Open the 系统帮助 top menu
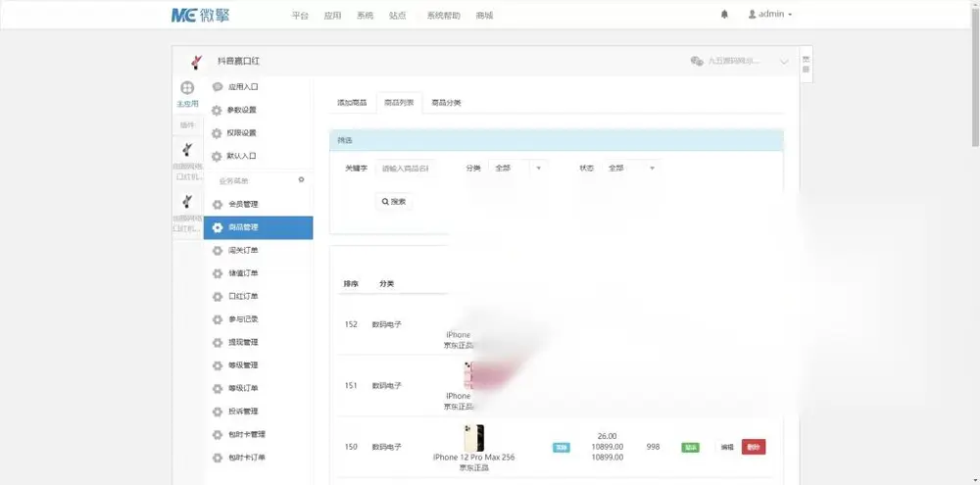 (x=444, y=16)
